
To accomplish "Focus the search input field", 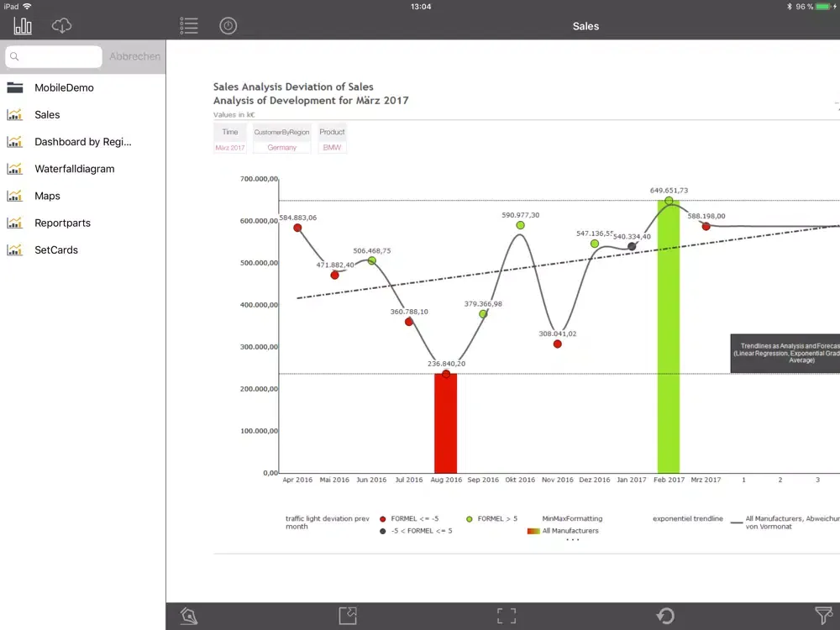I will pyautogui.click(x=54, y=56).
